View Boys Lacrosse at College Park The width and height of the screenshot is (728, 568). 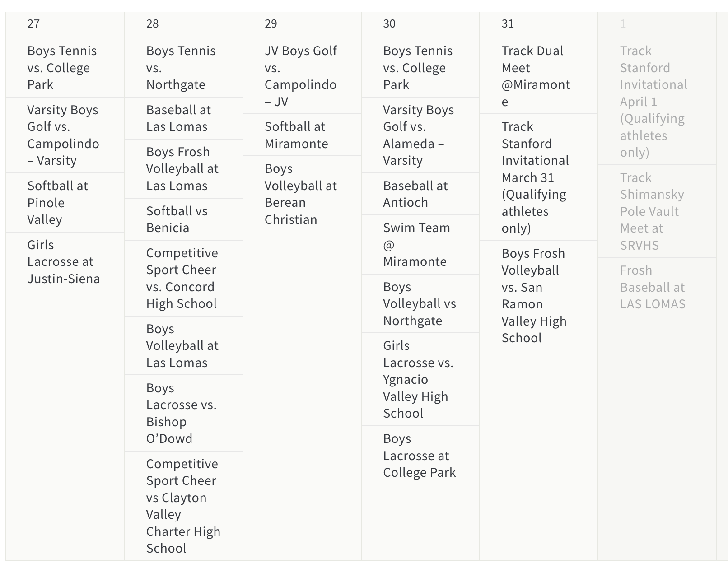[x=419, y=456]
